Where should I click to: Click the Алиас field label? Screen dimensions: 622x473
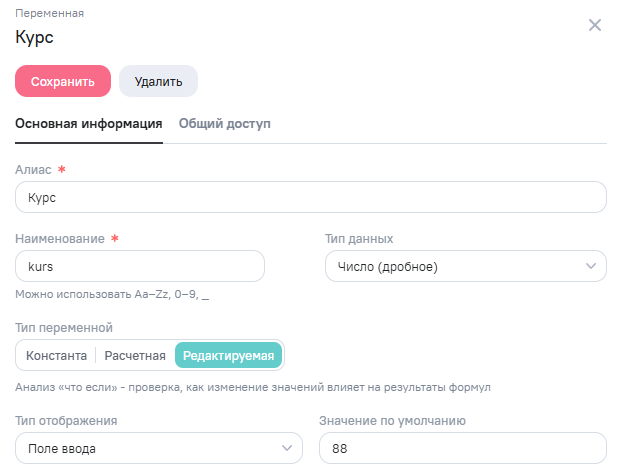coord(33,170)
